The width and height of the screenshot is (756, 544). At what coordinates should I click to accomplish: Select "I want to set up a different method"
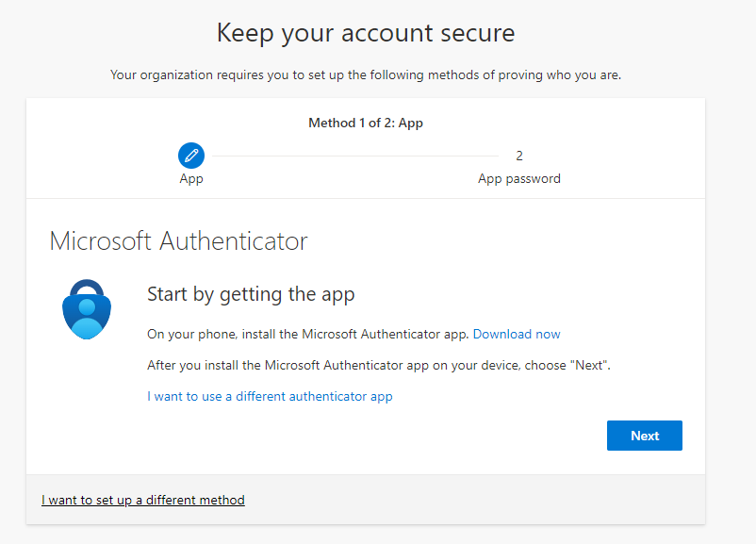coord(142,500)
